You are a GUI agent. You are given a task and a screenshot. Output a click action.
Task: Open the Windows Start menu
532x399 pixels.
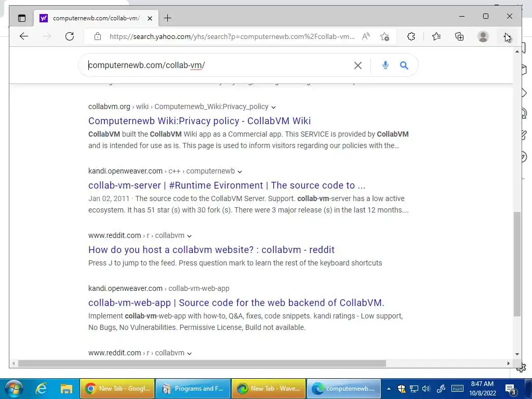coord(14,389)
